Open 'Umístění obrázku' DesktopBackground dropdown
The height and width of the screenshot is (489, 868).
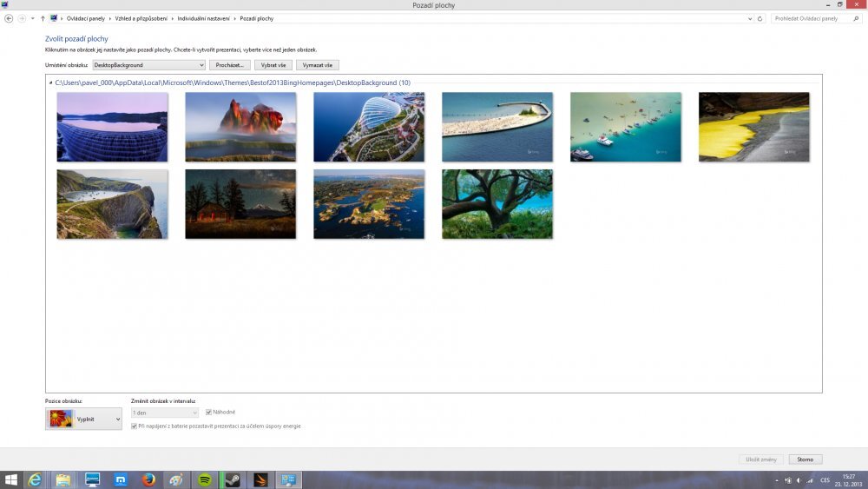pyautogui.click(x=149, y=65)
